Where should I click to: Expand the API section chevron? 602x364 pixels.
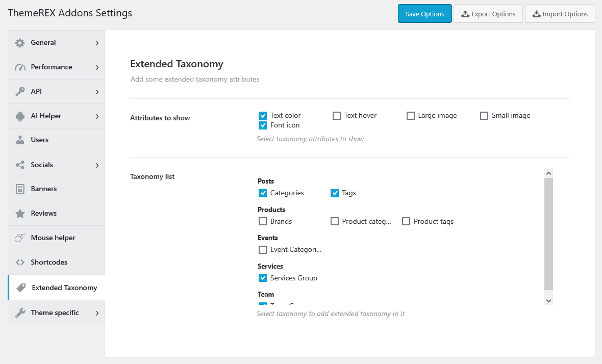tap(97, 92)
